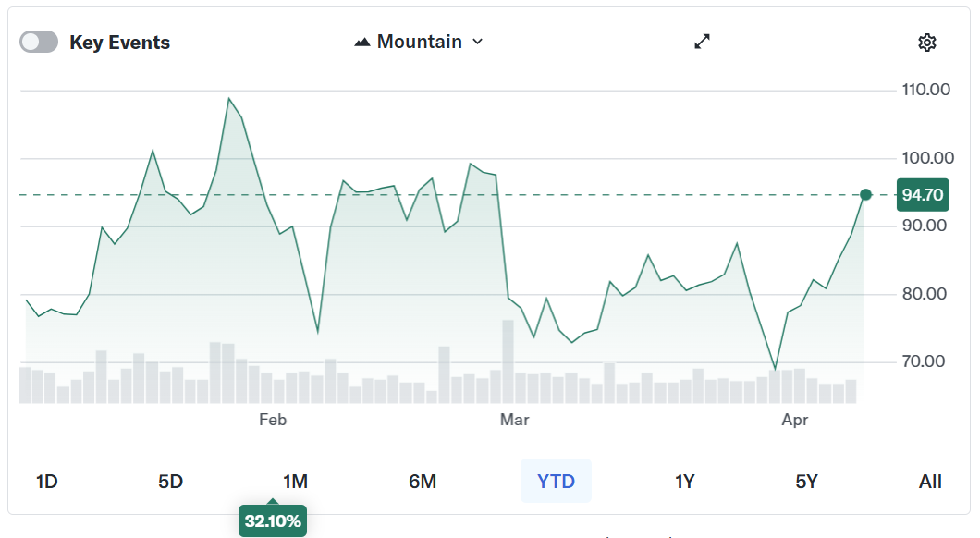Select the All time range

[929, 482]
